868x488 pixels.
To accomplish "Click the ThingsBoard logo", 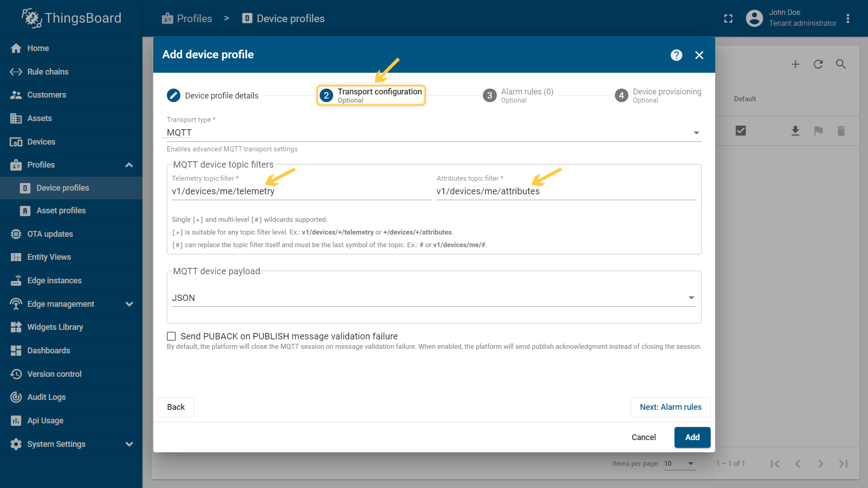I will click(71, 18).
